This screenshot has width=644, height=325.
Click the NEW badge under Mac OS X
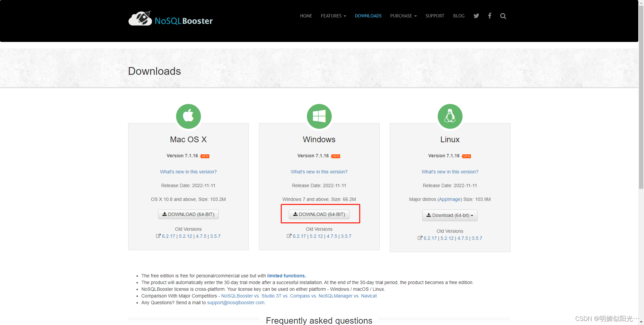coord(205,156)
